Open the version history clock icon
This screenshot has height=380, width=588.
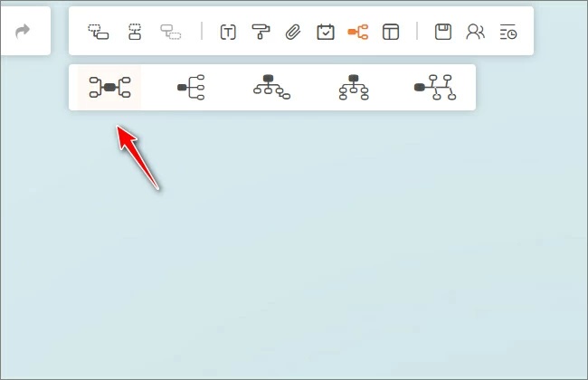point(508,32)
